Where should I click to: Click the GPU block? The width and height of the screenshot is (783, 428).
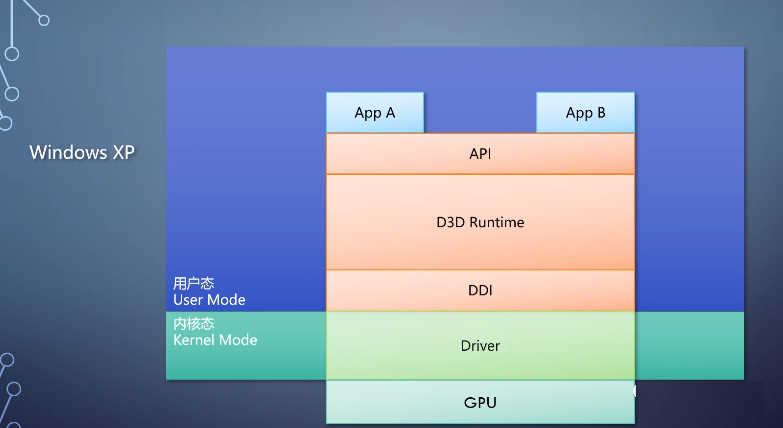tap(480, 403)
